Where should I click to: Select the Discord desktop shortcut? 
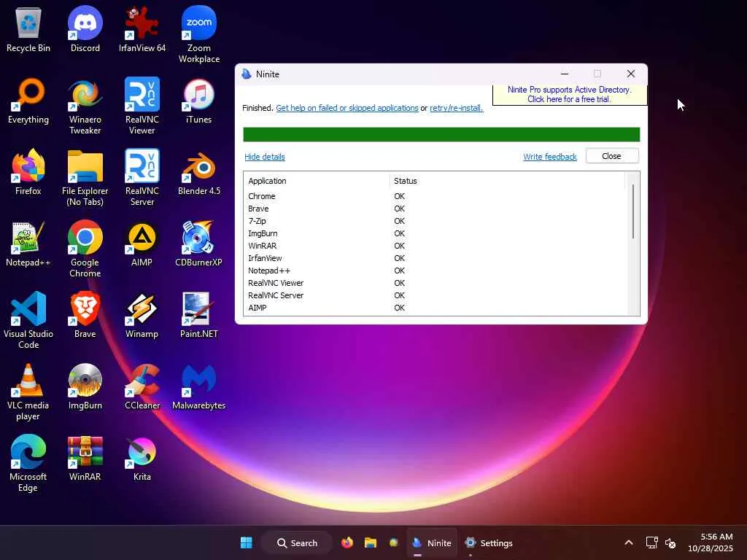pos(85,29)
